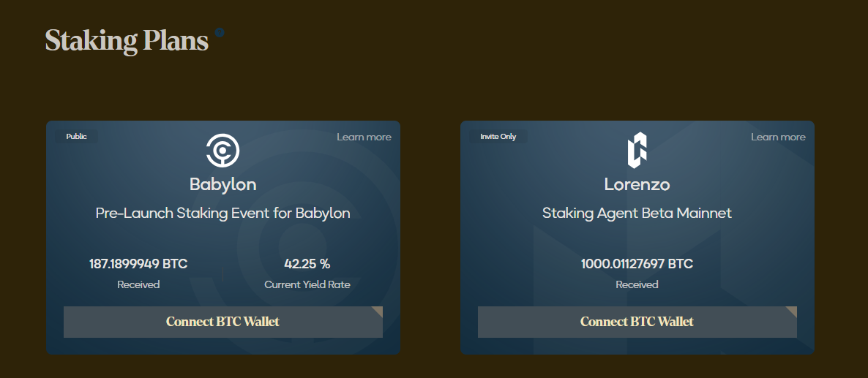868x378 pixels.
Task: Open Learn more on the Lorenzo card
Action: point(778,137)
